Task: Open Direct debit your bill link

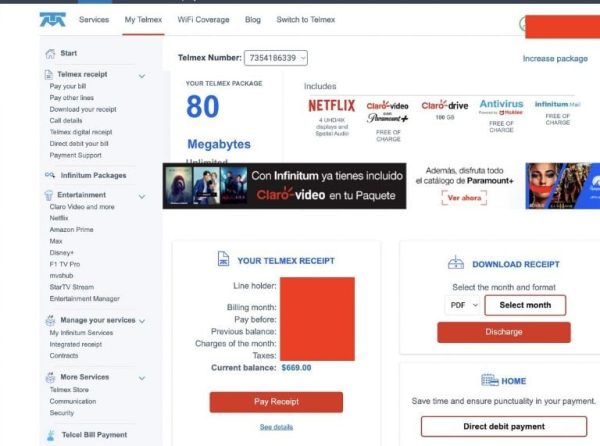Action: (x=79, y=143)
